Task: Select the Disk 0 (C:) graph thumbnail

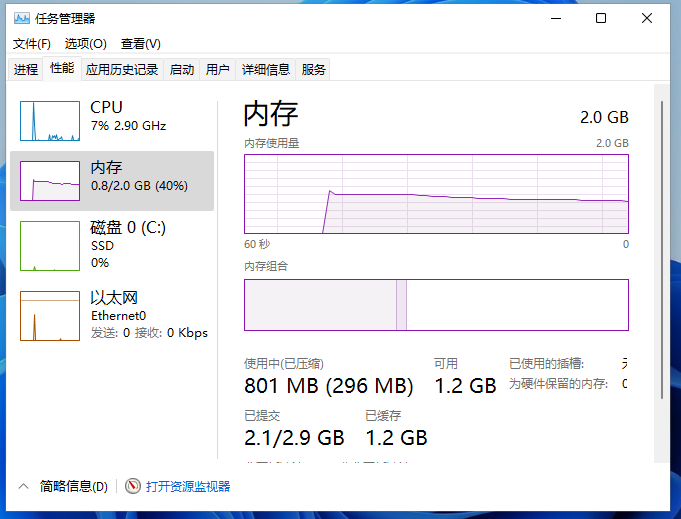Action: coord(50,246)
